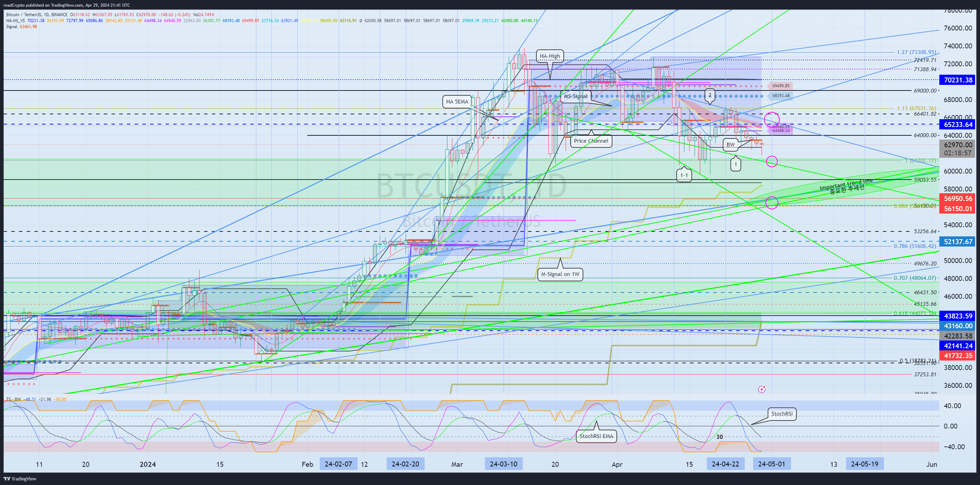
Task: Click the Feb label on time axis
Action: (x=307, y=464)
